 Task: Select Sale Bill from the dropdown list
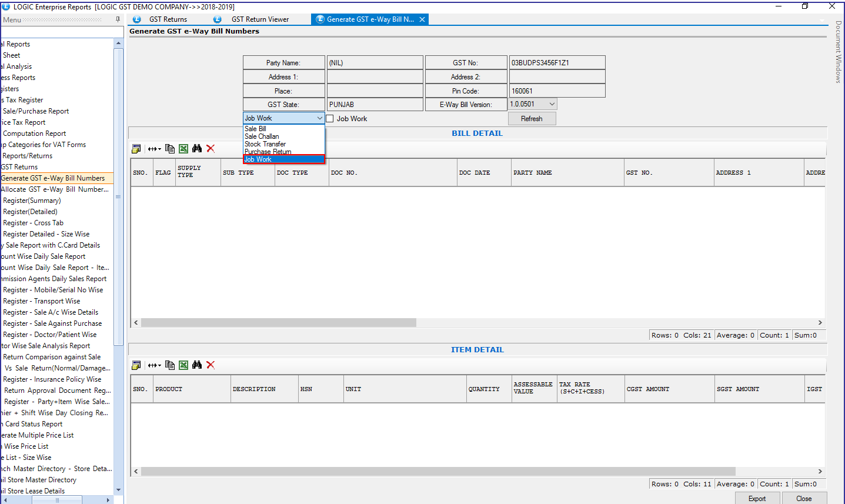pyautogui.click(x=284, y=129)
